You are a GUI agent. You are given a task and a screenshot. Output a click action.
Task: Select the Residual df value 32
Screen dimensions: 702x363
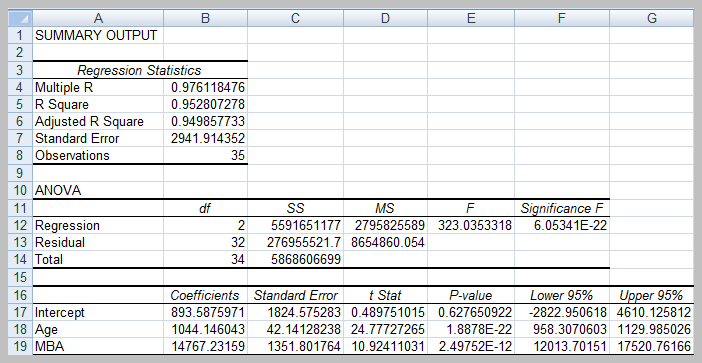point(205,242)
